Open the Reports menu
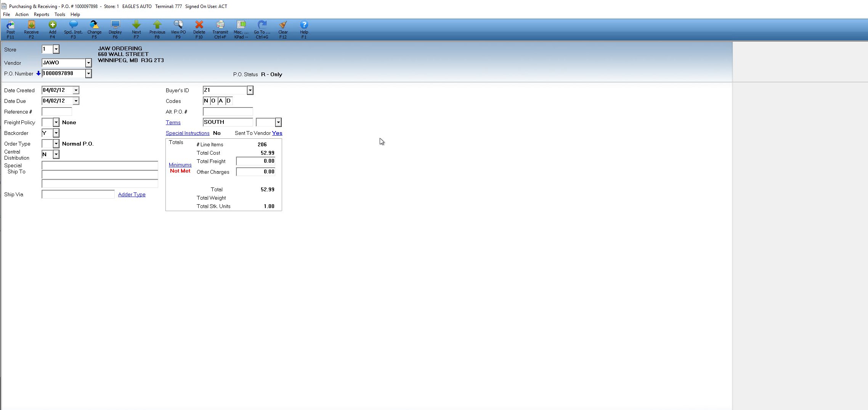 (x=41, y=14)
